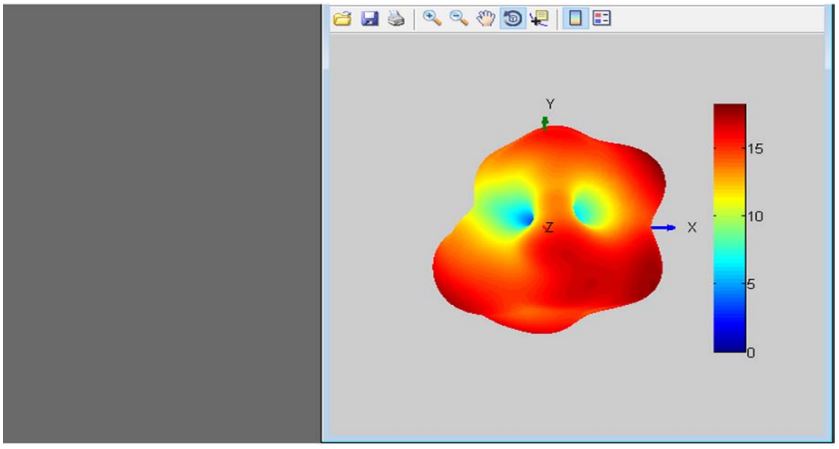Click the X axis label

[692, 227]
